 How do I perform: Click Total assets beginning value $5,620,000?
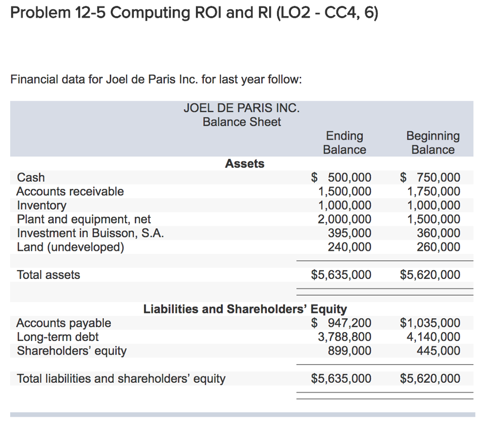pos(430,275)
